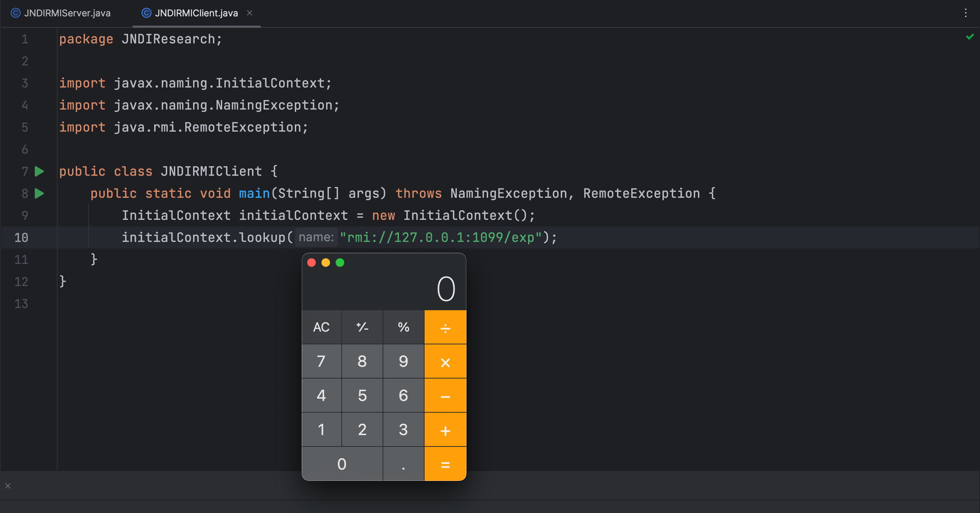Click the 1 key in Calculator
The height and width of the screenshot is (513, 980).
[x=321, y=430]
